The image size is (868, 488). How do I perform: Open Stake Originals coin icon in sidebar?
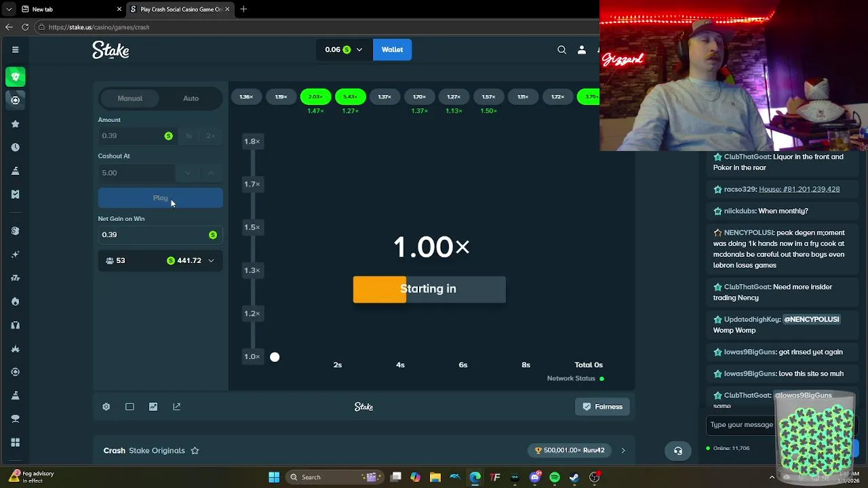pos(15,230)
